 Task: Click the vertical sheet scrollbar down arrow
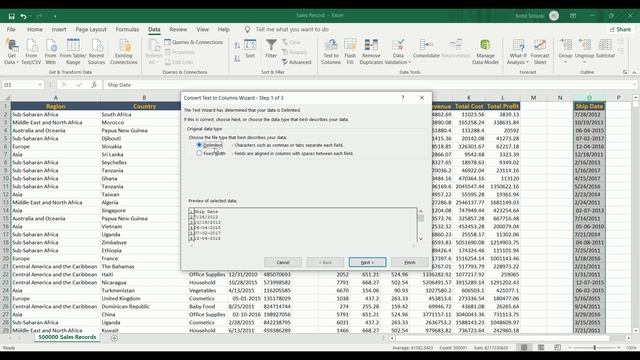[636, 331]
